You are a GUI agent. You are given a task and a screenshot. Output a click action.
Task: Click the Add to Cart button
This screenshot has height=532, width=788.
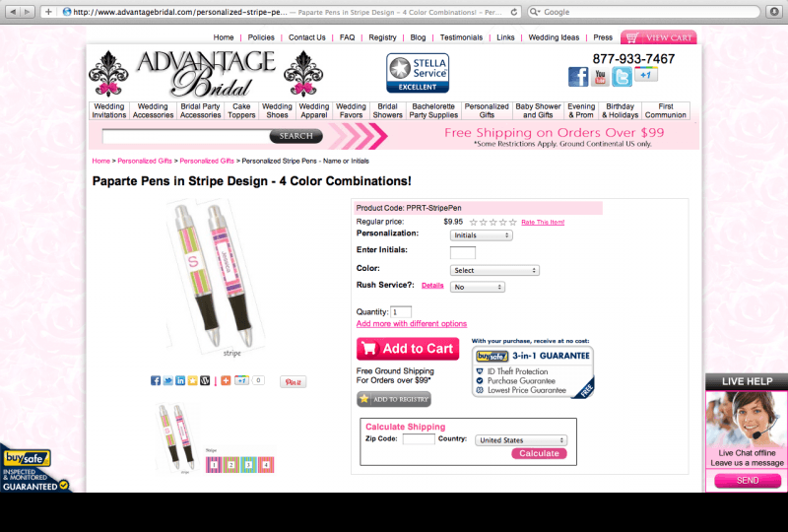tap(408, 349)
